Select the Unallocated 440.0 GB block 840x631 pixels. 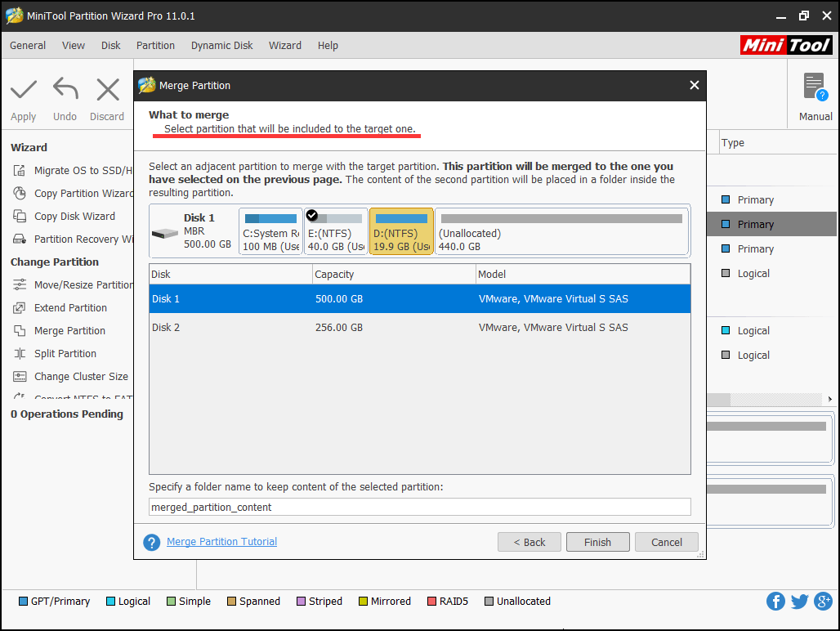[x=561, y=231]
